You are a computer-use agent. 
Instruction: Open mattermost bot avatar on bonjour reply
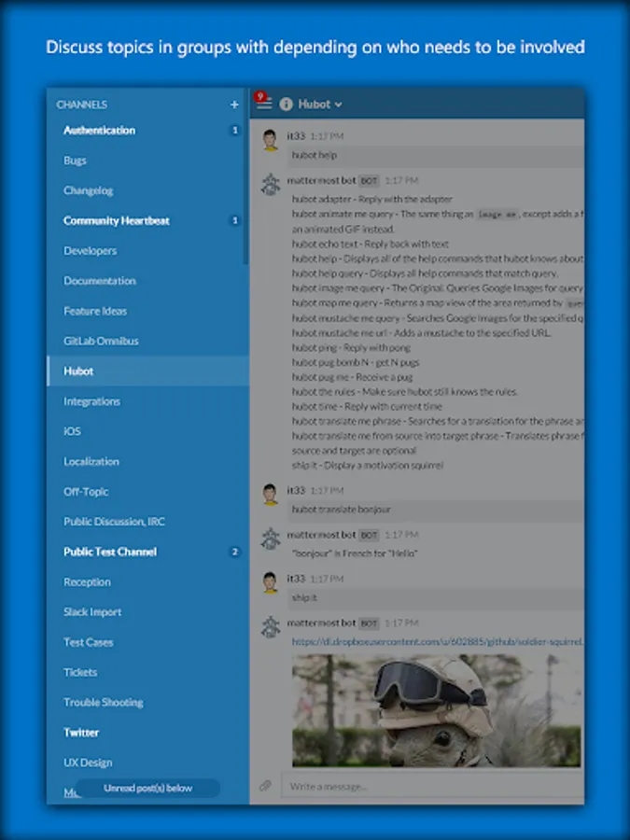pyautogui.click(x=271, y=539)
